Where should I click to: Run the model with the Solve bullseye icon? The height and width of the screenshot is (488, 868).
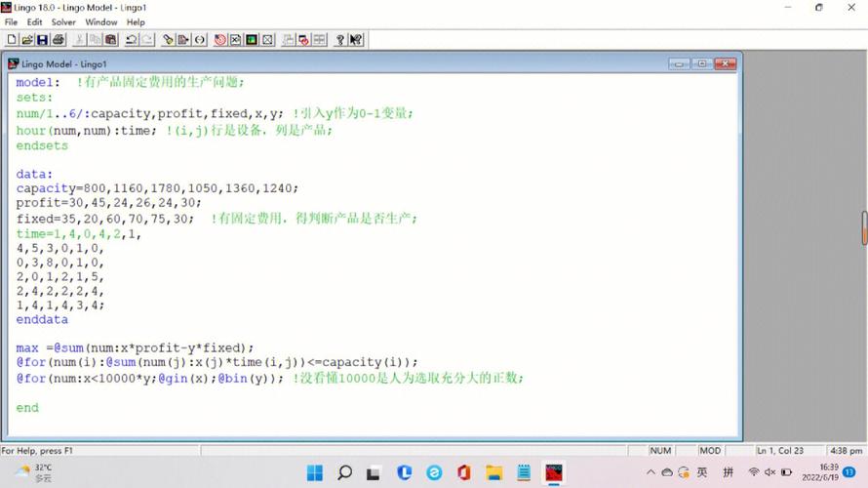220,40
